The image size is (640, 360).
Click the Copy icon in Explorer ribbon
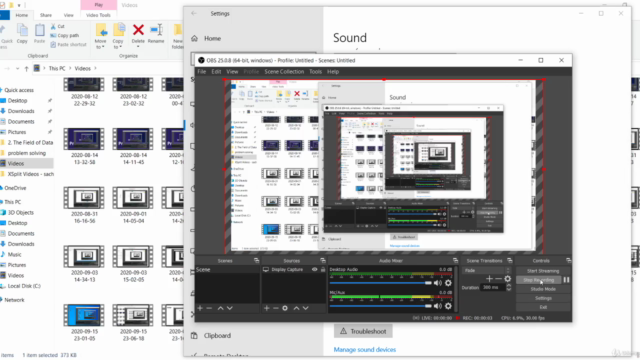click(22, 31)
